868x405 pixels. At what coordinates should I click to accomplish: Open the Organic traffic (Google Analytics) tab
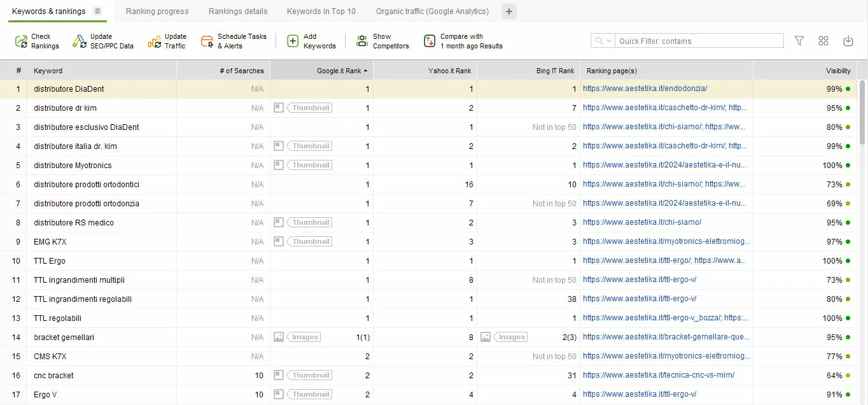(x=431, y=11)
